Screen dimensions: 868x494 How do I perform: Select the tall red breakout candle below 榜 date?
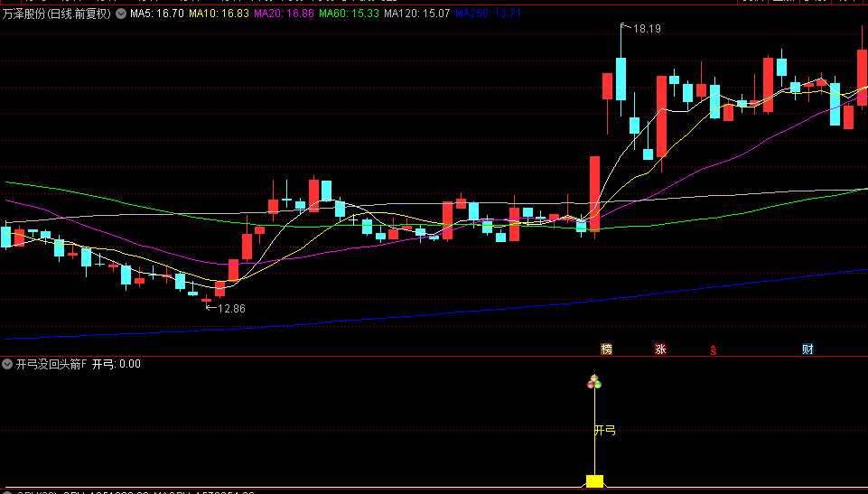point(594,192)
